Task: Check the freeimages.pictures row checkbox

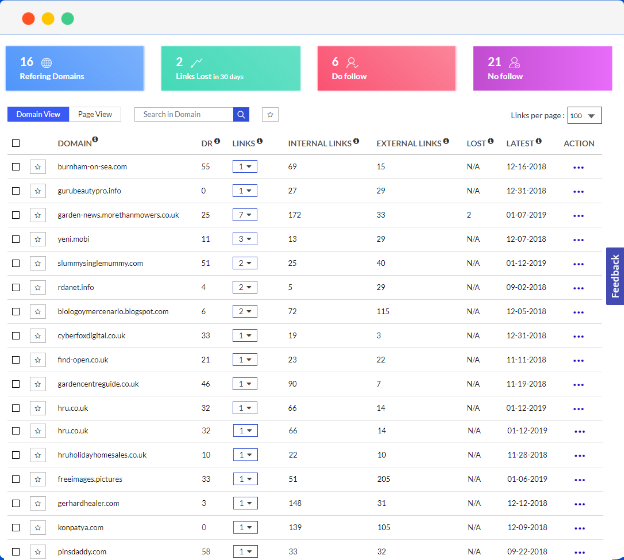Action: point(16,479)
